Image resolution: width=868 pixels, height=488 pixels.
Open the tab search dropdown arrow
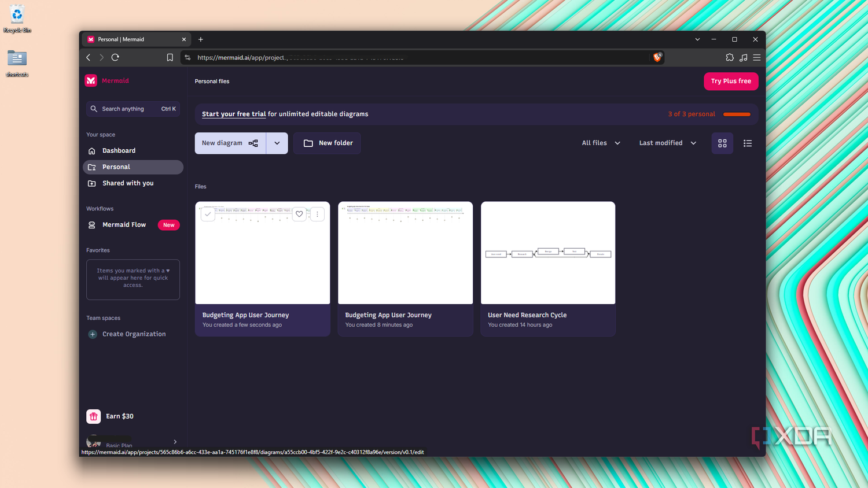pyautogui.click(x=697, y=39)
